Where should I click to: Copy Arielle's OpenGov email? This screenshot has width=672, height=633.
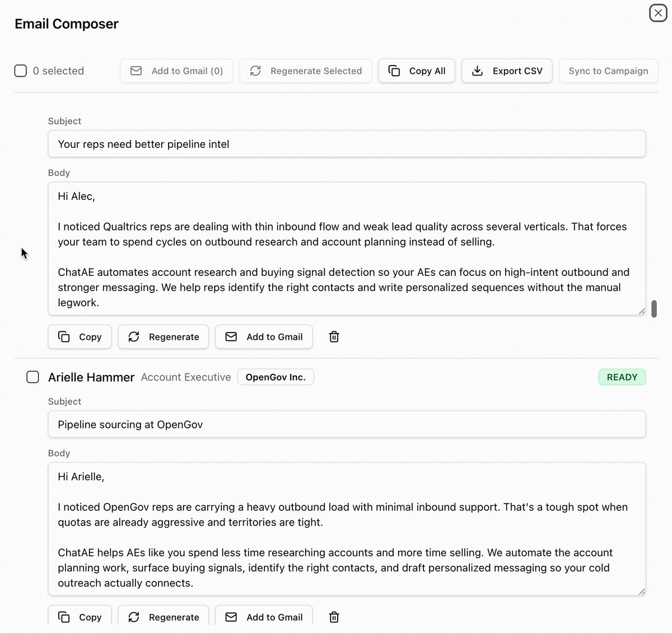(80, 617)
